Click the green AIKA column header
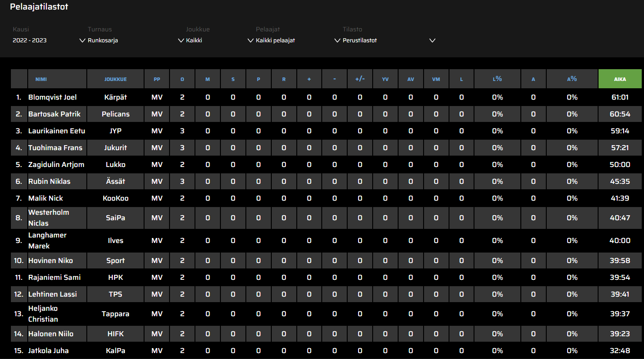Viewport: 644px width, 359px height. coord(620,79)
